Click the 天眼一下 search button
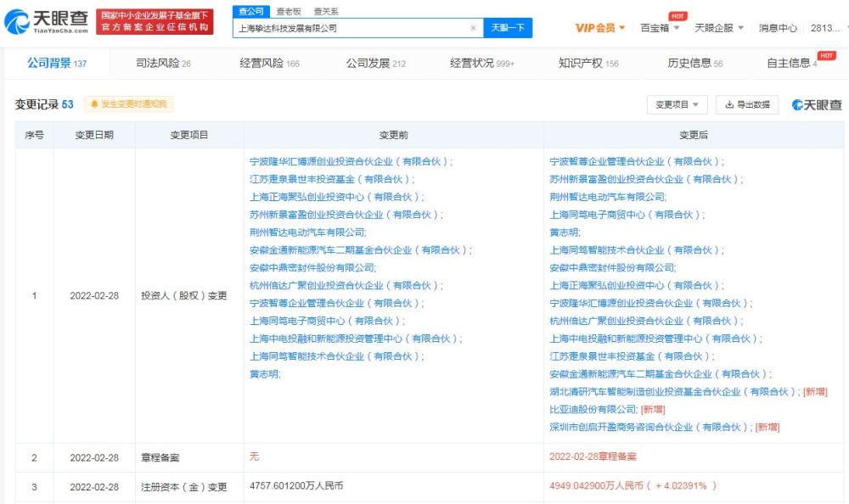This screenshot has height=504, width=849. coord(508,28)
